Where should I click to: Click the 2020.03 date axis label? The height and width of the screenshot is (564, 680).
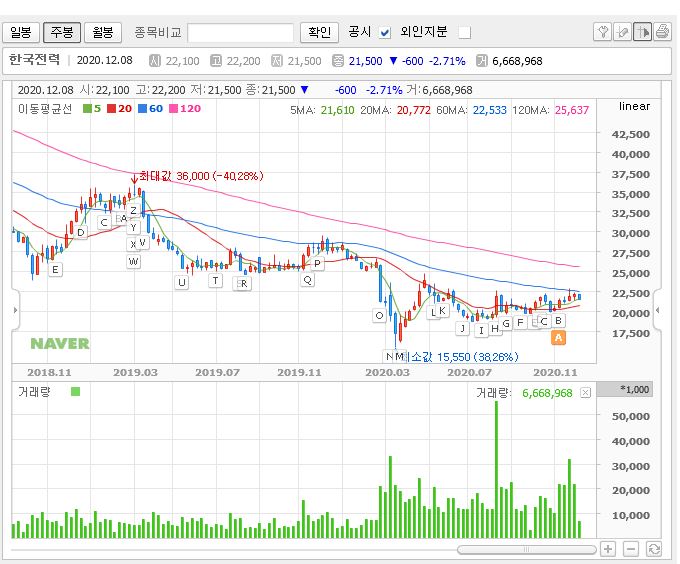387,372
